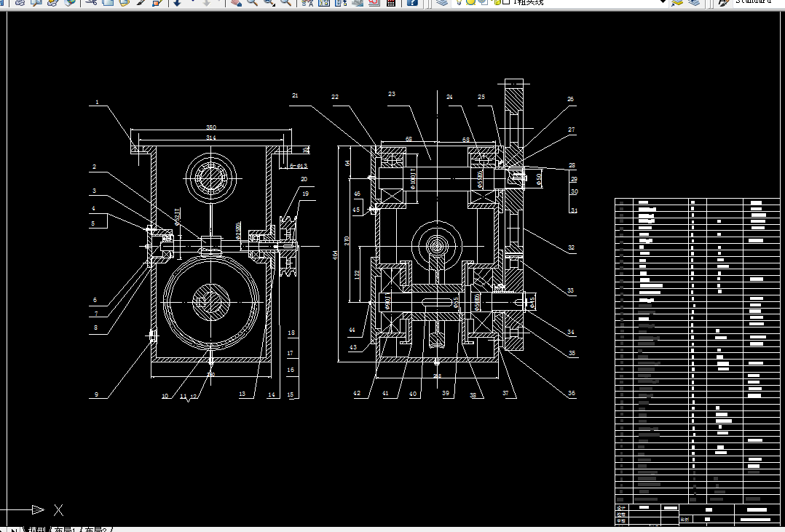The width and height of the screenshot is (785, 532).
Task: Open the Tool Palettes window icon
Action: [x=341, y=2]
